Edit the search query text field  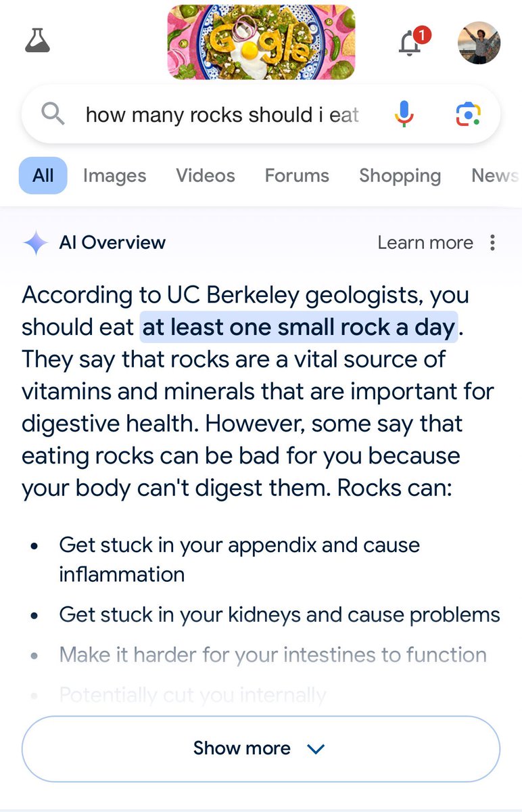tap(222, 114)
